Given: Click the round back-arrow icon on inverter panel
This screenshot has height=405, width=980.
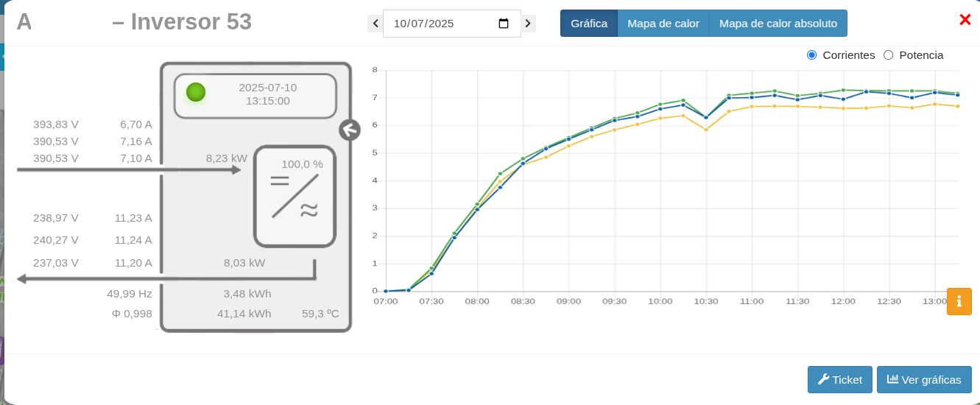Looking at the screenshot, I should click(349, 130).
